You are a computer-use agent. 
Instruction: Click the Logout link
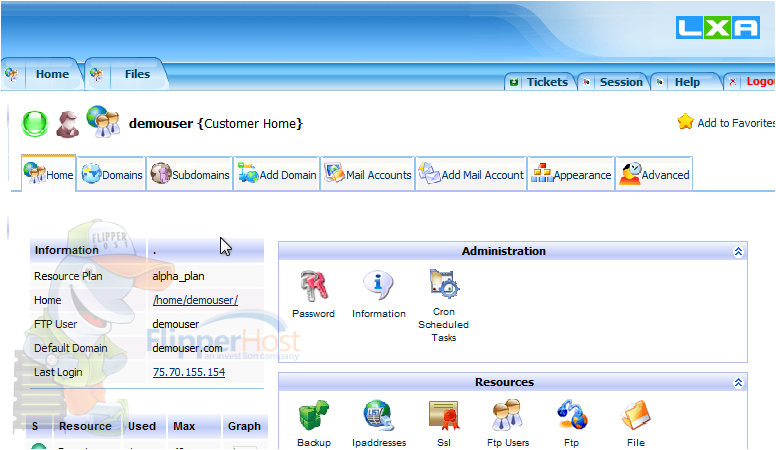click(761, 81)
